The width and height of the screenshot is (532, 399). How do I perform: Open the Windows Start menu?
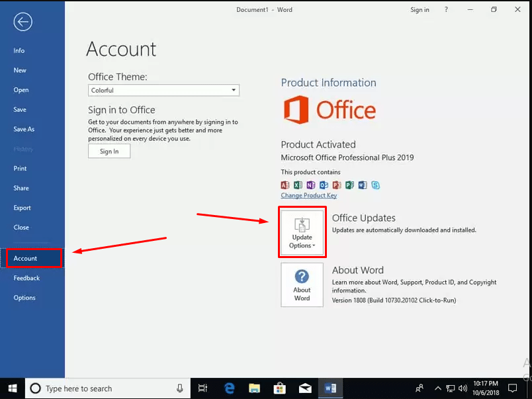click(12, 388)
